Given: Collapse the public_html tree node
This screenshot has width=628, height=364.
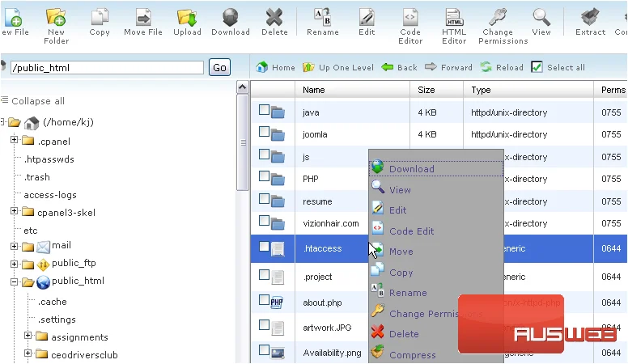Looking at the screenshot, I should [x=14, y=282].
